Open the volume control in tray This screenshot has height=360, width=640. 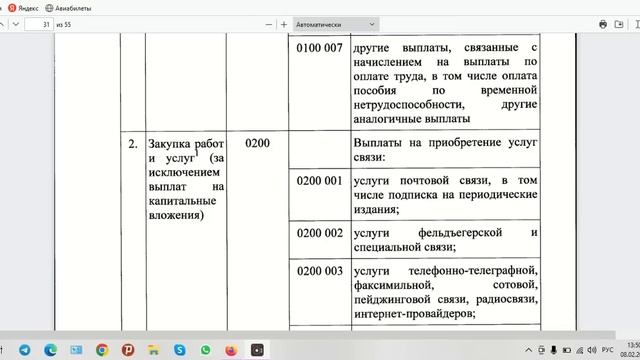tap(592, 350)
